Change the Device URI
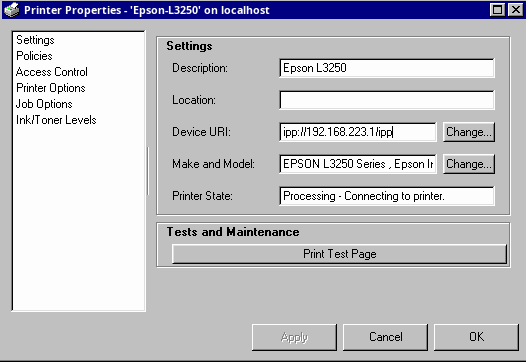The width and height of the screenshot is (526, 362). click(x=469, y=132)
